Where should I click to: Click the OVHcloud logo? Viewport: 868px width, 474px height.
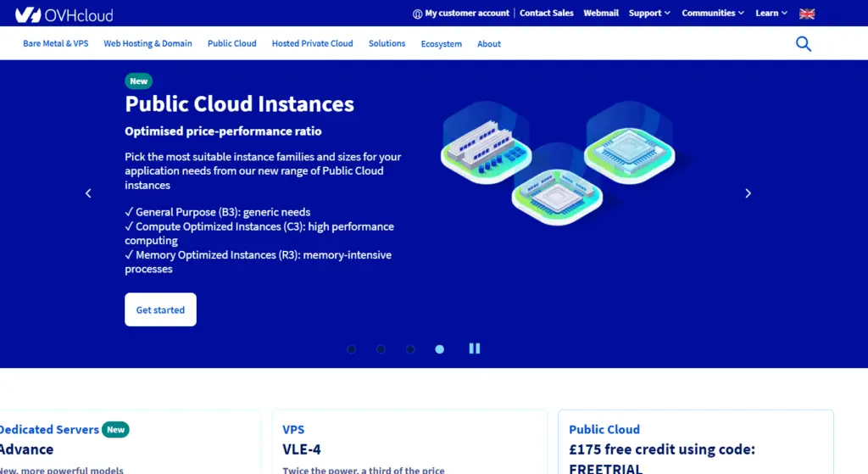pos(64,14)
